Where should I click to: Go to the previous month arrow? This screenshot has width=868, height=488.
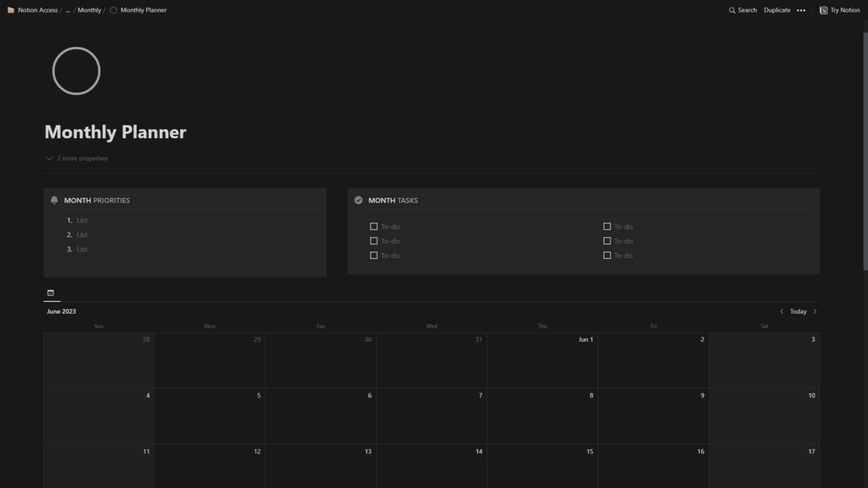(781, 312)
